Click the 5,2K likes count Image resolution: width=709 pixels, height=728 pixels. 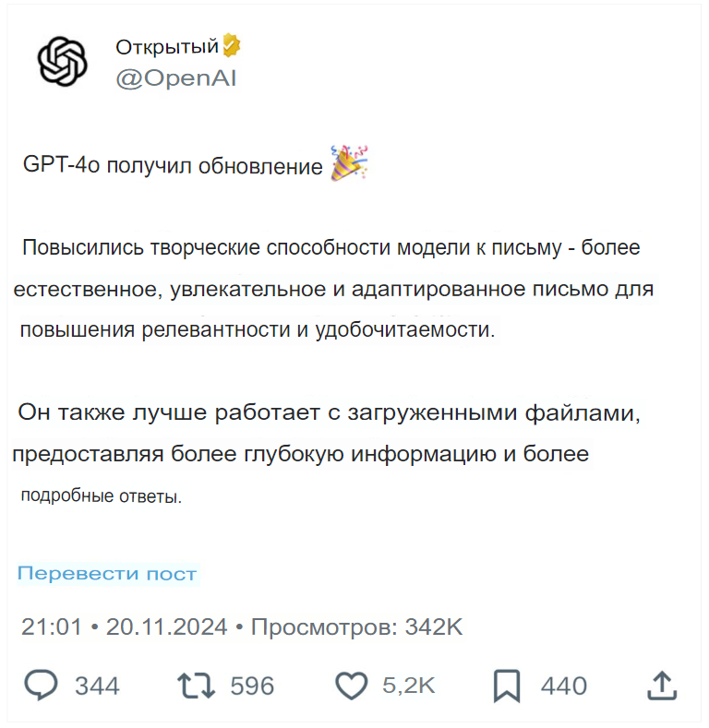[408, 686]
